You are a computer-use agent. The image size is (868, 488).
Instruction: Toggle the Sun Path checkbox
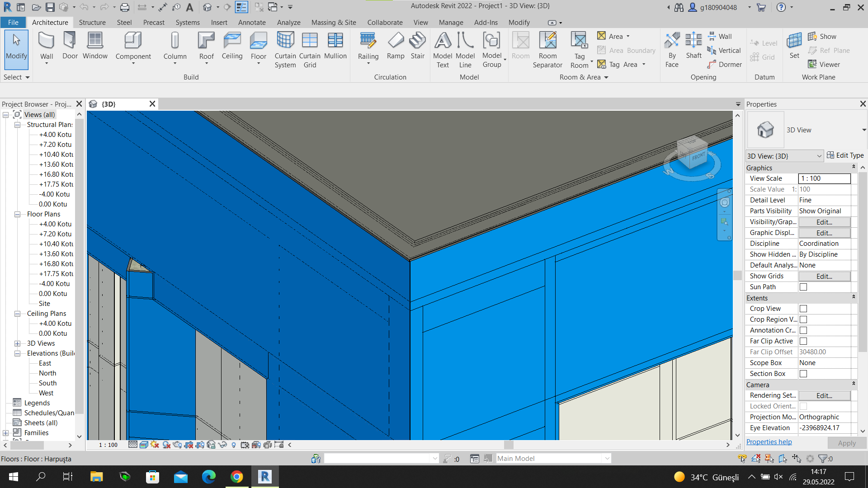[803, 287]
